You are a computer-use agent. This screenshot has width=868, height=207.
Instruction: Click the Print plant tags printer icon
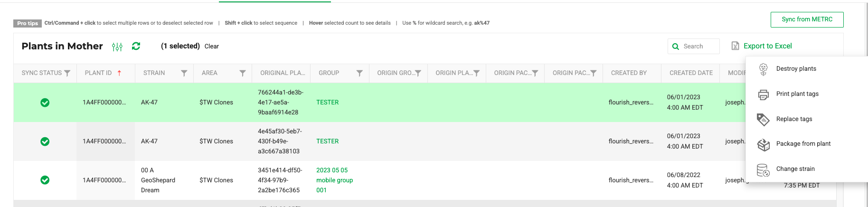coord(763,94)
